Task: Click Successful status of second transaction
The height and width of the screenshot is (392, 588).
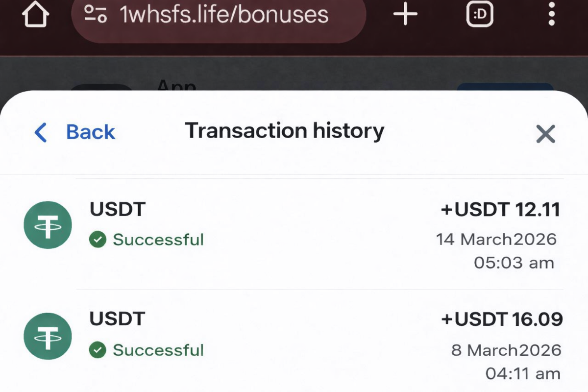Action: tap(158, 350)
